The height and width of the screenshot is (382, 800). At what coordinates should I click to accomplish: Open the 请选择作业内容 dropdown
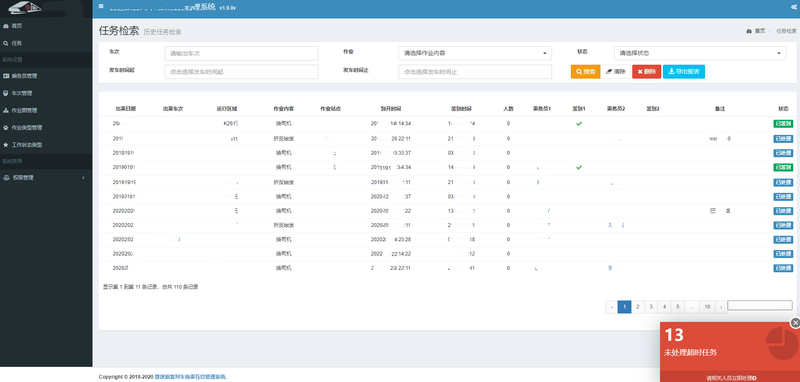point(475,53)
